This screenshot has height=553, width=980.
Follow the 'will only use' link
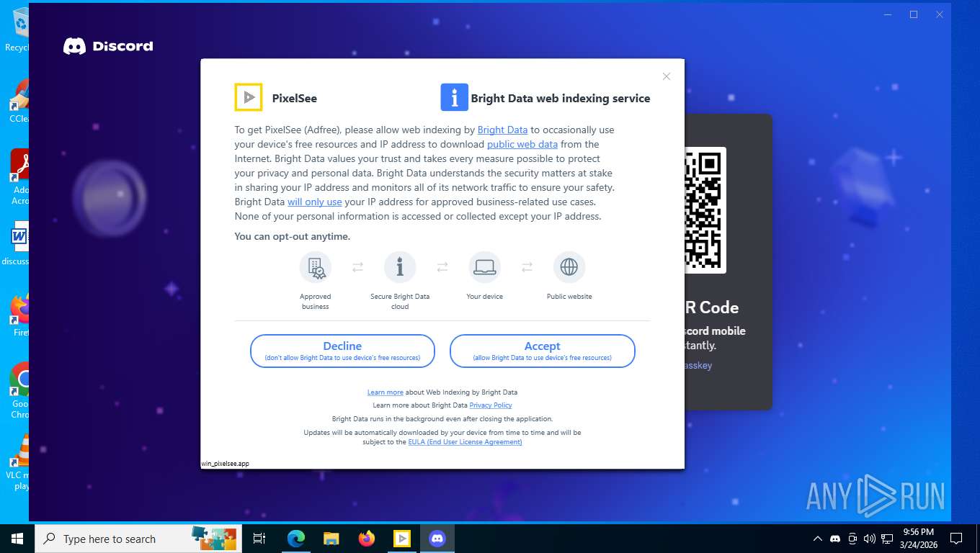tap(315, 202)
